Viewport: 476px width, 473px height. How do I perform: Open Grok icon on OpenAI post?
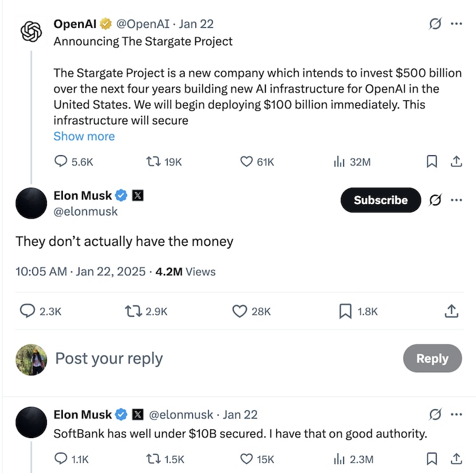click(x=435, y=24)
